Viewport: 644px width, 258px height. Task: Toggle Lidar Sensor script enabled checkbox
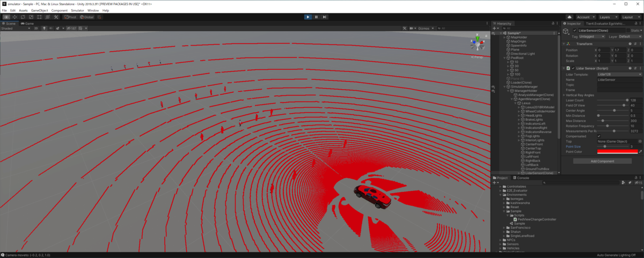click(574, 69)
